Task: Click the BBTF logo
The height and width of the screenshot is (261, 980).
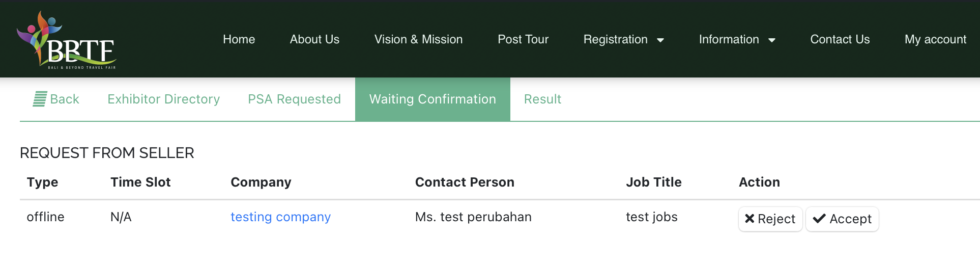Action: [67, 40]
